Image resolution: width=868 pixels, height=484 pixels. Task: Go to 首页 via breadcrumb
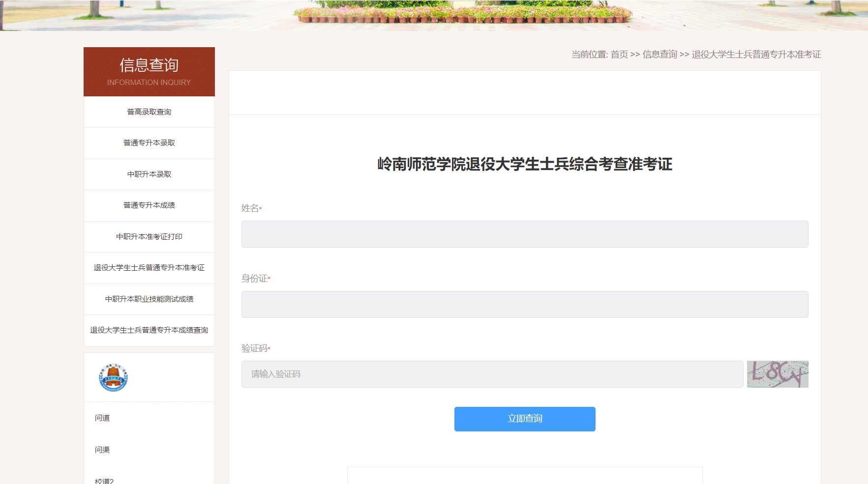coord(619,55)
